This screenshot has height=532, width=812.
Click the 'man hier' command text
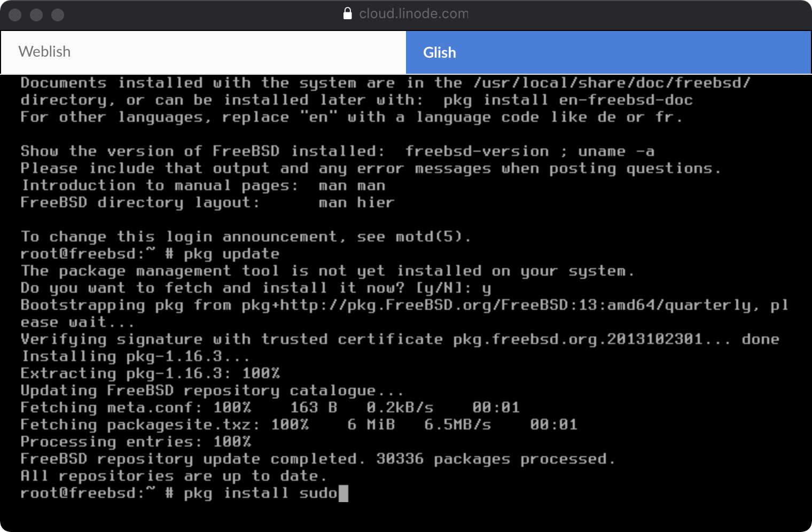[356, 202]
